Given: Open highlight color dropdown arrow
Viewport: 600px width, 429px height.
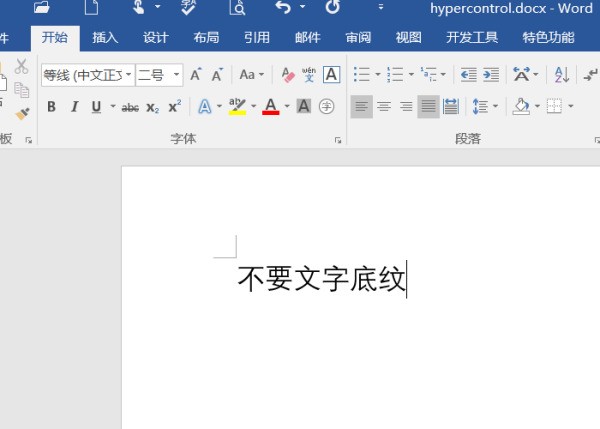Looking at the screenshot, I should coord(253,106).
